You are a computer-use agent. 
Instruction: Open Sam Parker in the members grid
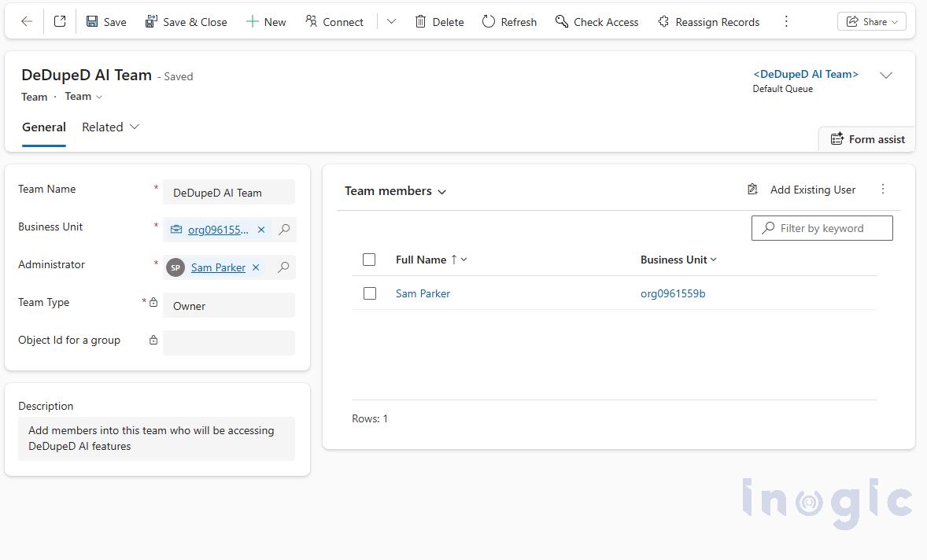[x=423, y=293]
